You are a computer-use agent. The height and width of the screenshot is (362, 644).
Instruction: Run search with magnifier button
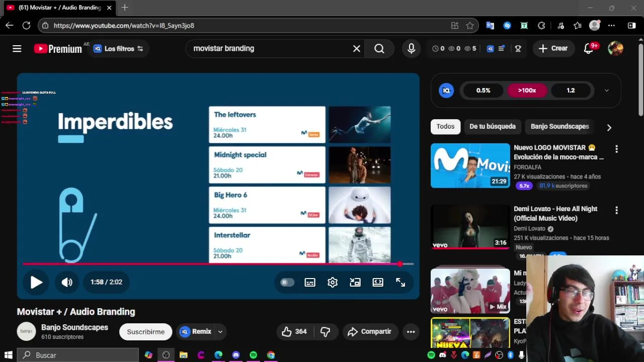(x=379, y=49)
